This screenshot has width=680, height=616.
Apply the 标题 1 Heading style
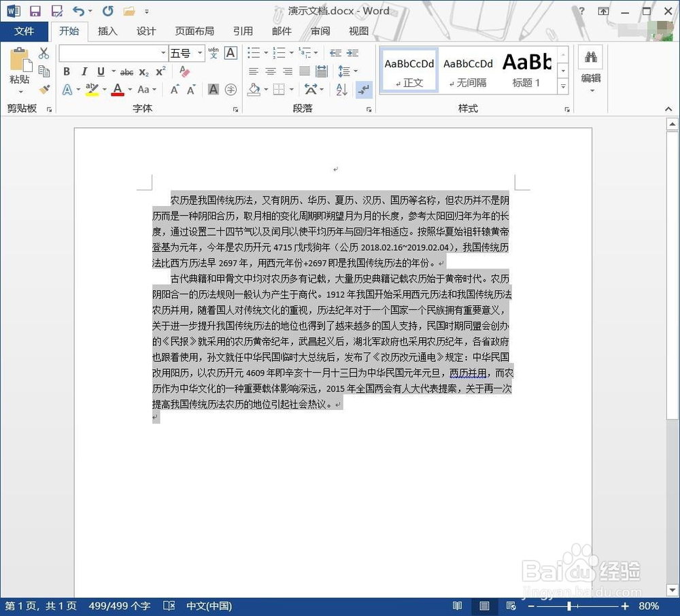[526, 71]
